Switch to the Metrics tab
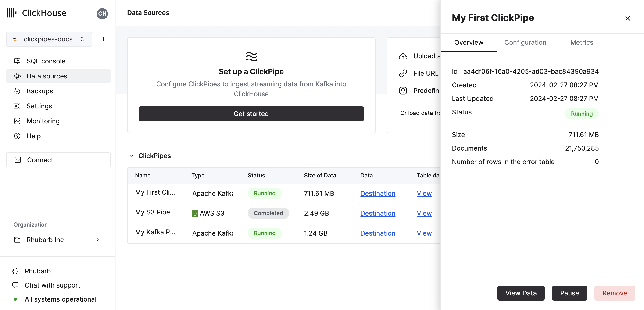Screen dimensions: 644x310 point(582,42)
